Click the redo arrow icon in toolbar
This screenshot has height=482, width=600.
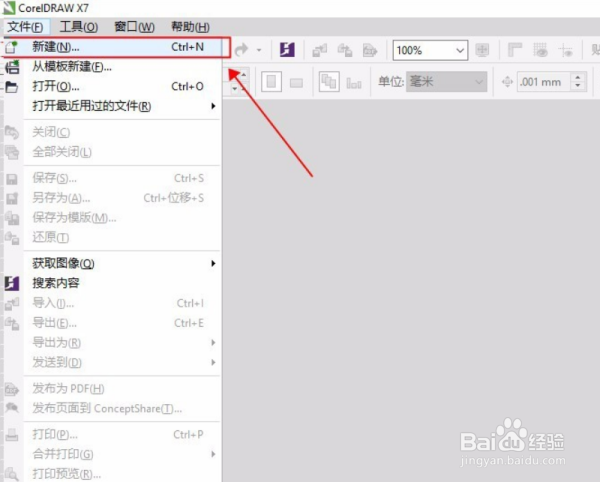(x=242, y=50)
